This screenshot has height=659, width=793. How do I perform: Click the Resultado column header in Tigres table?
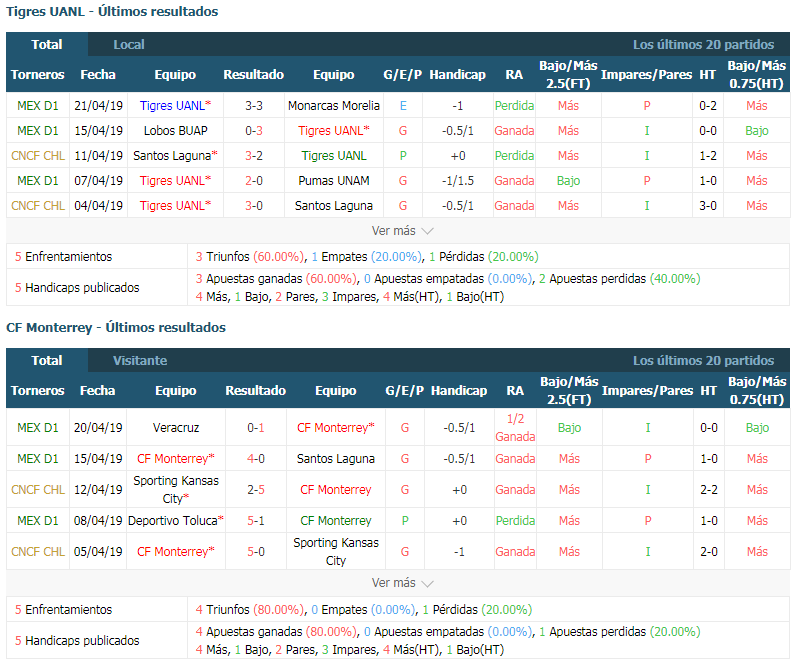(254, 74)
